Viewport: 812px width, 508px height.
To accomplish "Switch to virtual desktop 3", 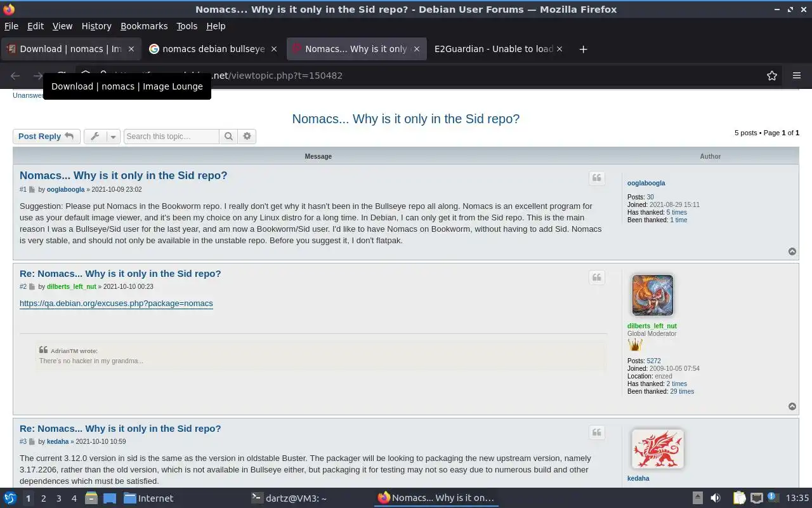I will coord(58,498).
